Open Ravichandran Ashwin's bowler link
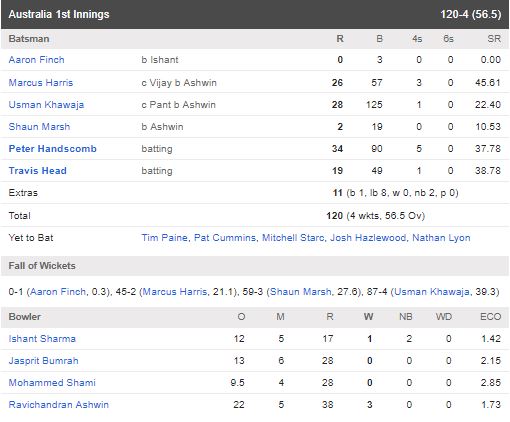 click(59, 405)
